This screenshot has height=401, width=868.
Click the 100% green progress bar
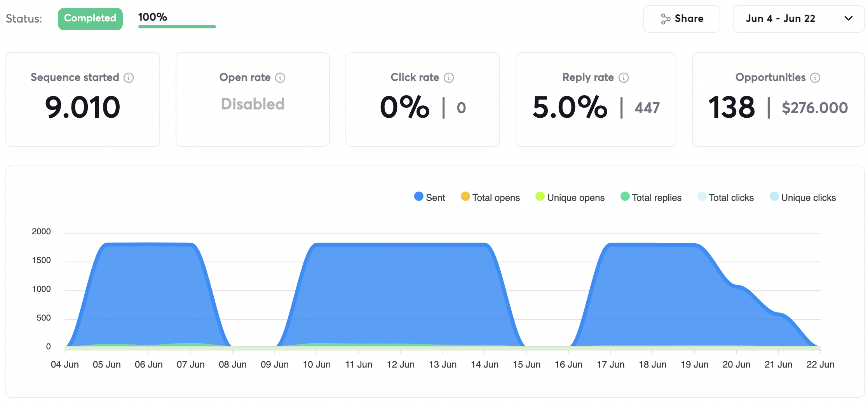point(177,27)
